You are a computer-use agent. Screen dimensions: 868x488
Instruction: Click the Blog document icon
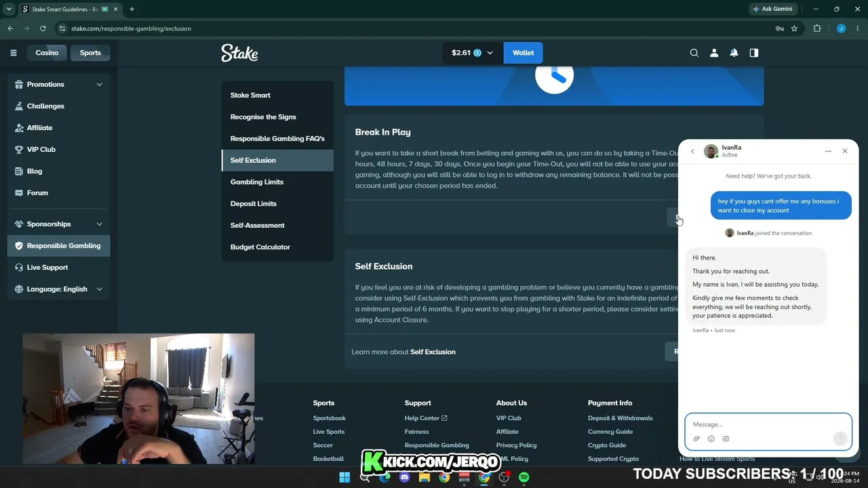click(x=18, y=171)
